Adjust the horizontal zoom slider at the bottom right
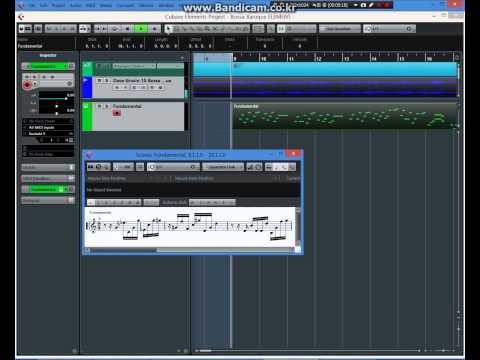 (443, 351)
